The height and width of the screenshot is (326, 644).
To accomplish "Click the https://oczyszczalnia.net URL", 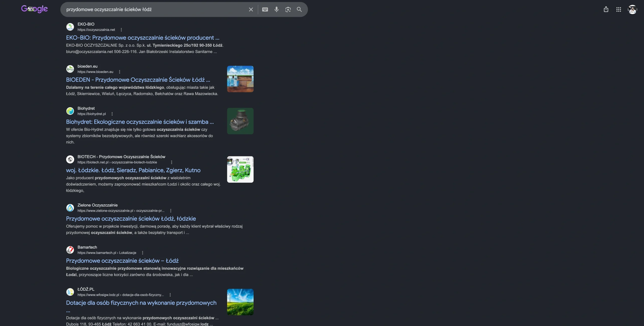I will tap(96, 30).
